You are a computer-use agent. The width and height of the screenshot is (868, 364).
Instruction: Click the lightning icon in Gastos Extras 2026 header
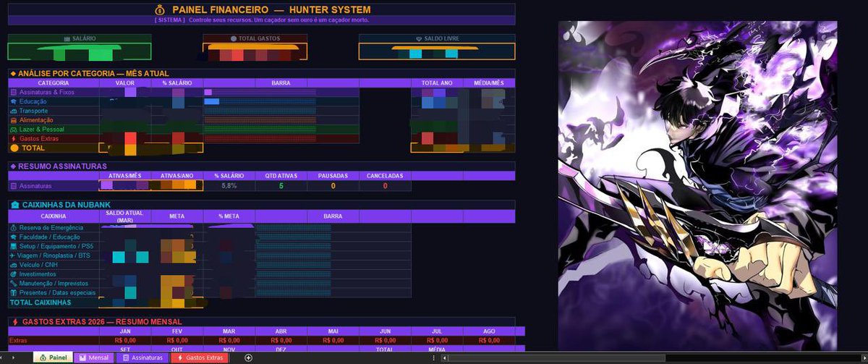14,321
